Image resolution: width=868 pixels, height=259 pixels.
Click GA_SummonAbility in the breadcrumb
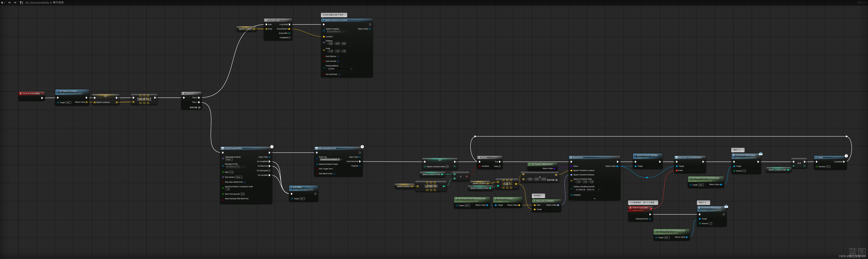[x=37, y=3]
